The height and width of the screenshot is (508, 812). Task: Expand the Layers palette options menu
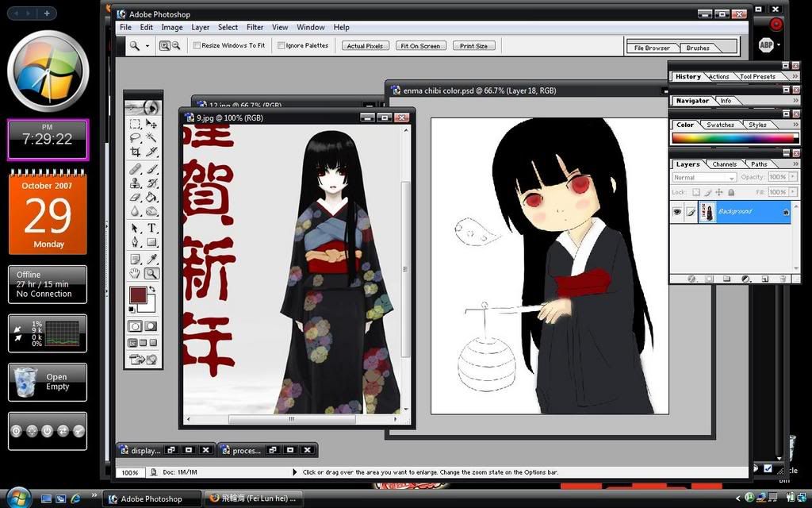(795, 164)
